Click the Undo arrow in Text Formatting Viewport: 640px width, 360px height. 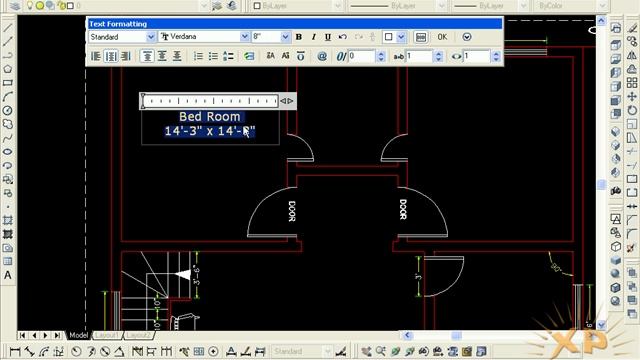[343, 37]
